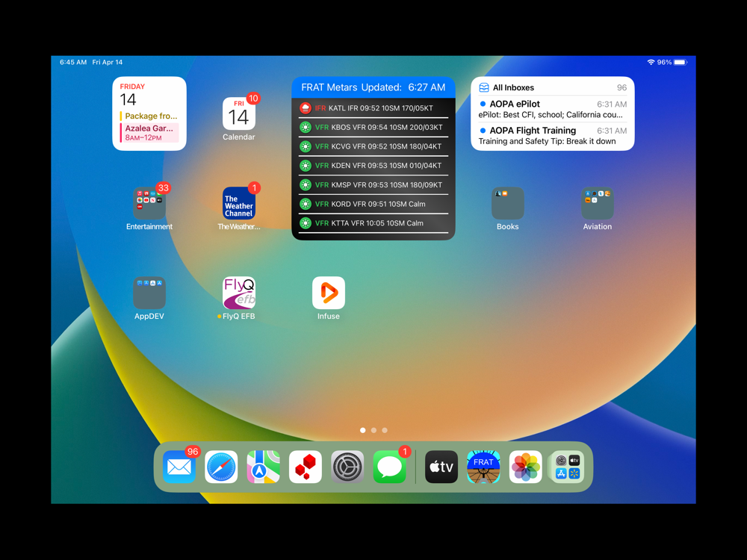Open the Package fro... calendar event
Viewport: 747px width, 560px height.
[149, 116]
